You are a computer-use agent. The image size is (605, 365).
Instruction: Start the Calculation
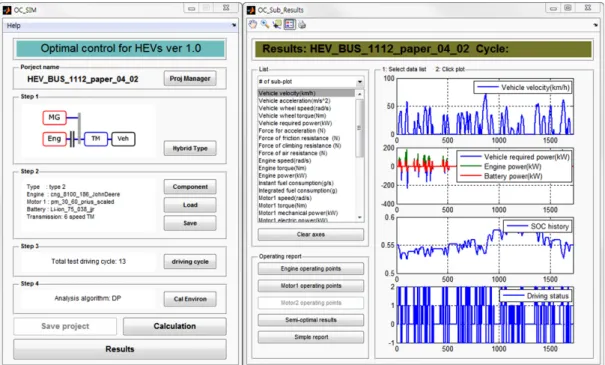[174, 326]
